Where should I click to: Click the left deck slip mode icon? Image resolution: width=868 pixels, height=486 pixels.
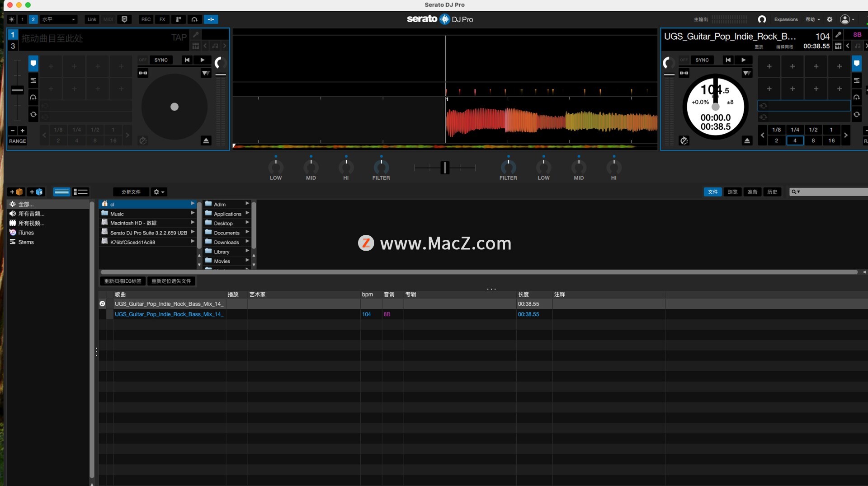tap(143, 141)
